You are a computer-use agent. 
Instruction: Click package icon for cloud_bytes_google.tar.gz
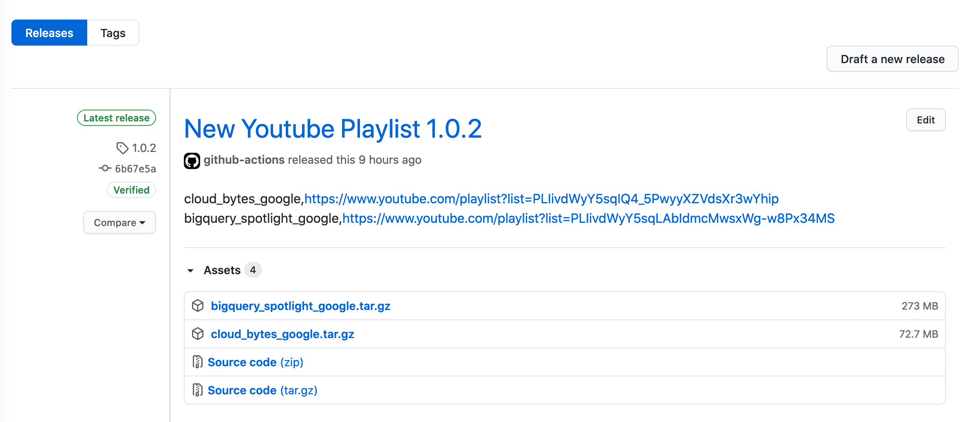pyautogui.click(x=198, y=334)
